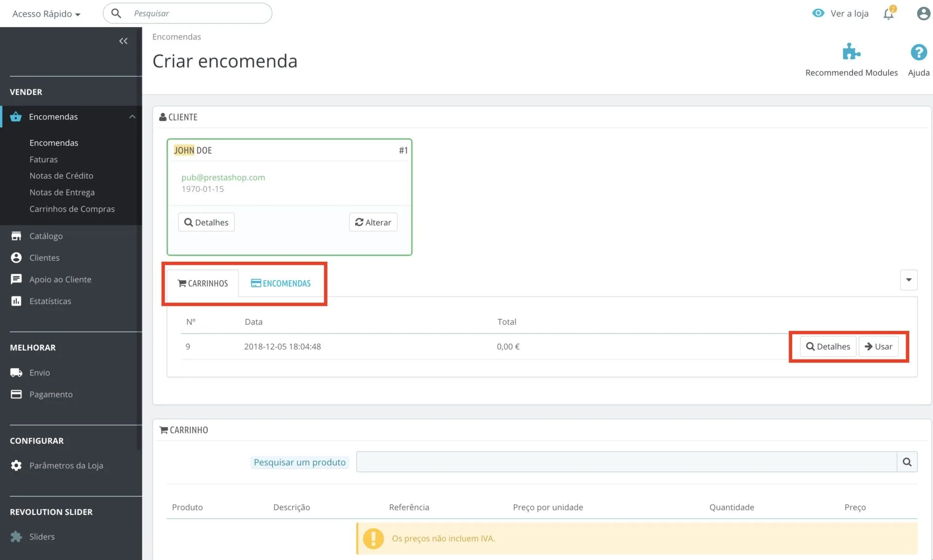The height and width of the screenshot is (560, 933).
Task: Open Estatísticas in the sidebar
Action: [50, 301]
